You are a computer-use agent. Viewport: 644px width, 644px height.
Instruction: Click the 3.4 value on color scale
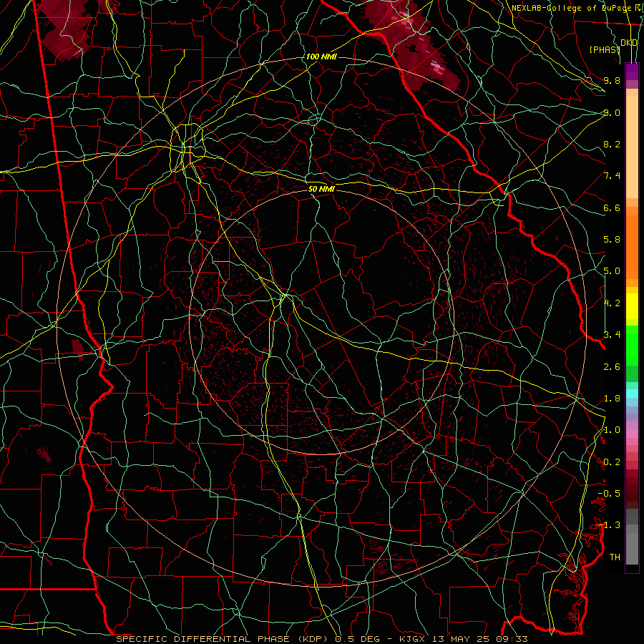coord(612,335)
